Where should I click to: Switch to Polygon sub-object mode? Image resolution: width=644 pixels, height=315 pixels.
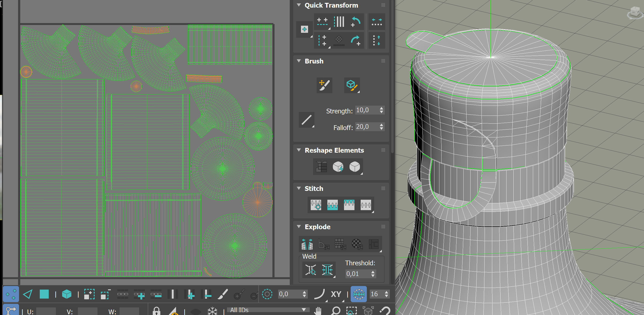pyautogui.click(x=44, y=294)
